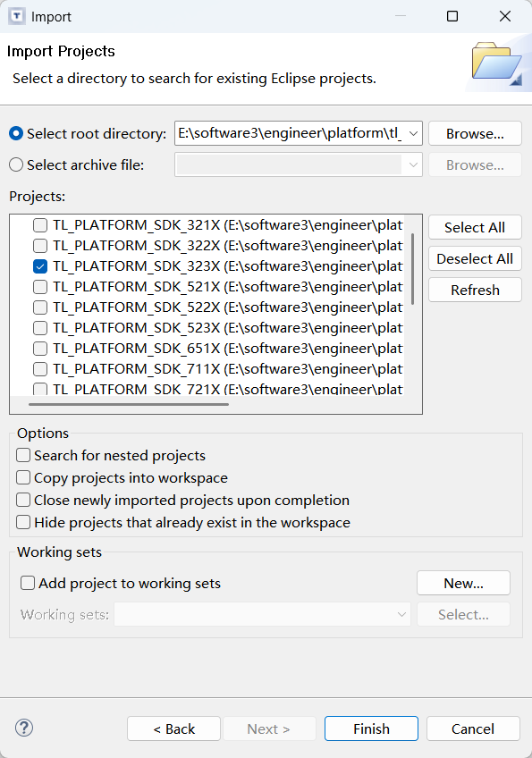Image resolution: width=532 pixels, height=758 pixels.
Task: Check the TL_PLATFORM_SDK_521X project
Action: [x=40, y=287]
